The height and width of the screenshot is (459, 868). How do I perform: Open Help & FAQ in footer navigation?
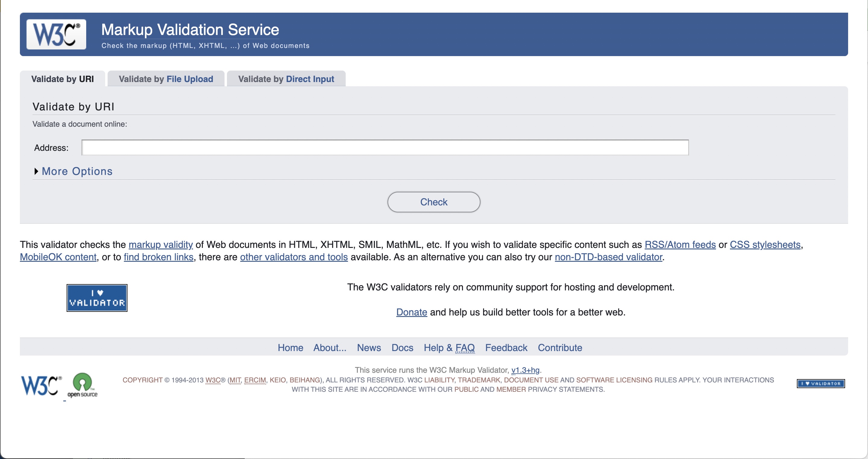[449, 348]
